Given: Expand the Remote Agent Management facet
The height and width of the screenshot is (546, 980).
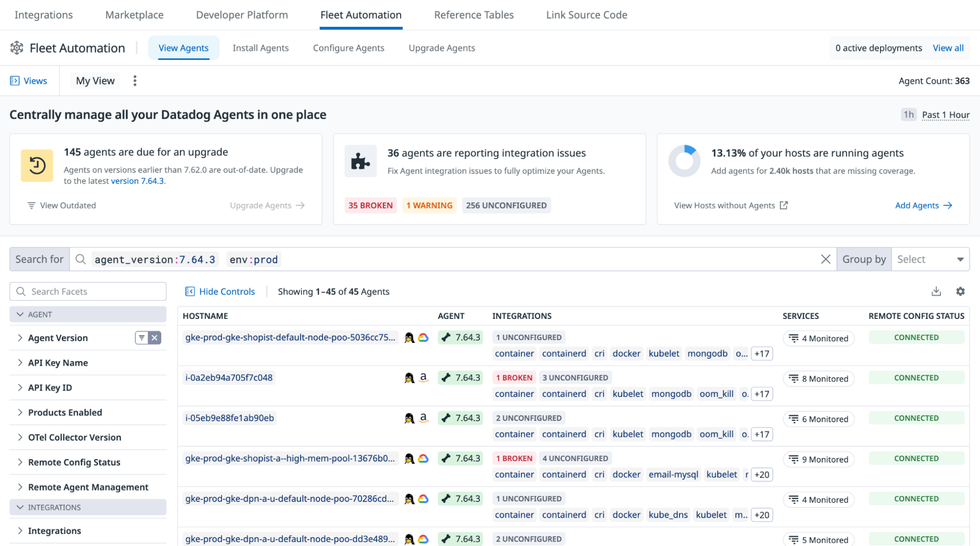Looking at the screenshot, I should [20, 487].
